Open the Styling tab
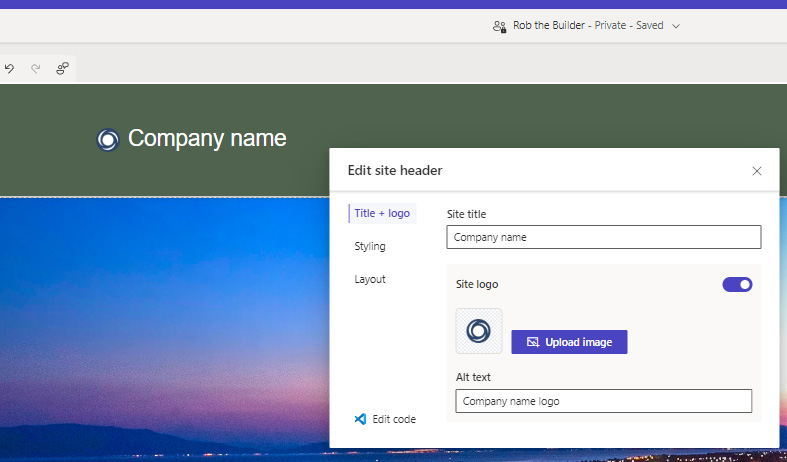 pyautogui.click(x=370, y=246)
